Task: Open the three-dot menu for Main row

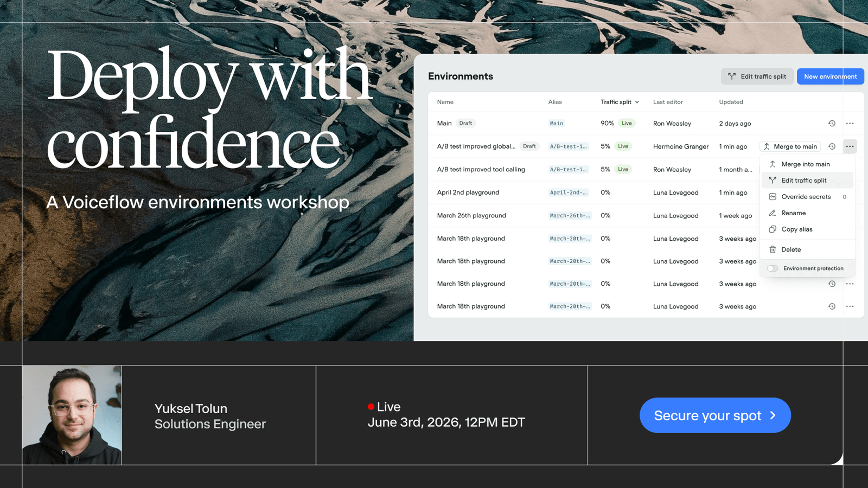Action: (850, 124)
